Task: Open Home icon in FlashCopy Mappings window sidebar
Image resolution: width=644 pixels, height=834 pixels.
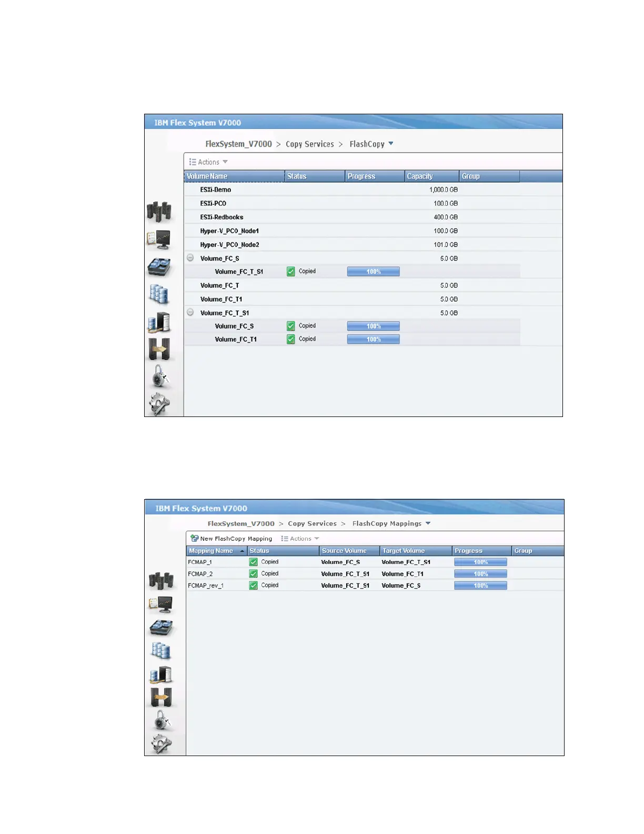Action: coord(161,581)
